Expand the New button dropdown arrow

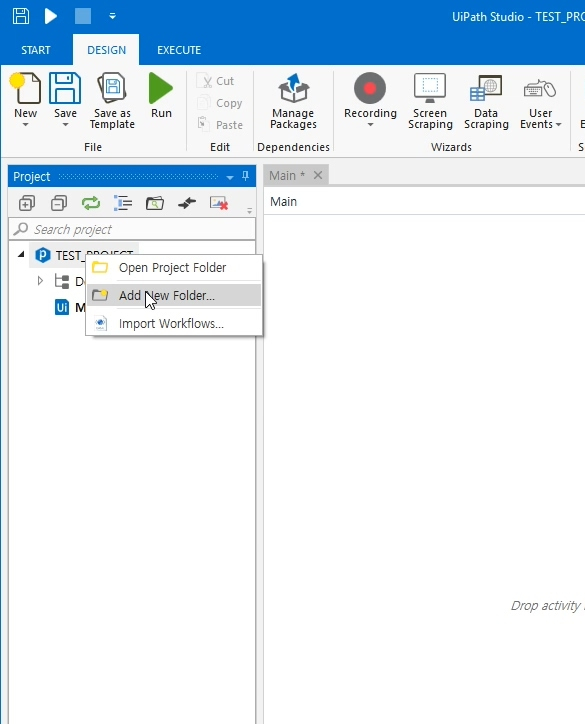[25, 125]
